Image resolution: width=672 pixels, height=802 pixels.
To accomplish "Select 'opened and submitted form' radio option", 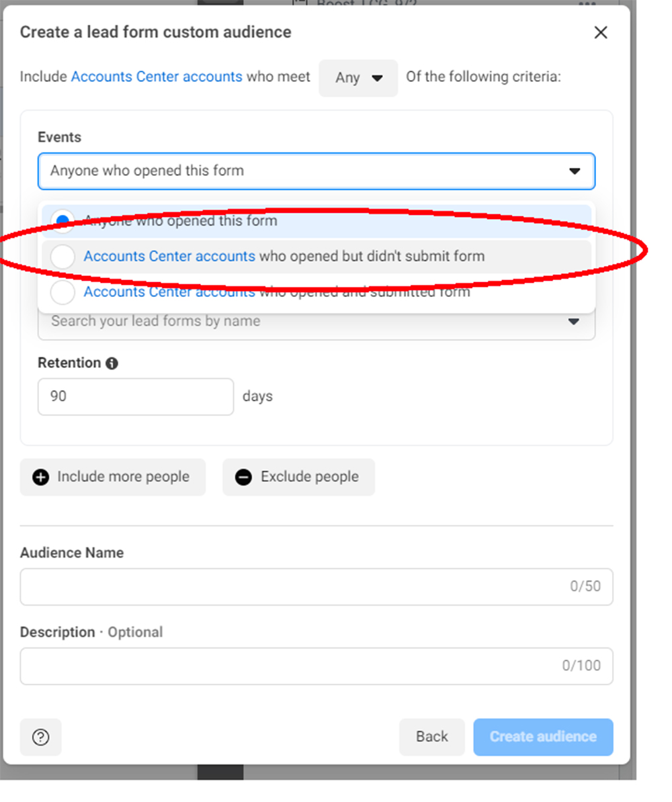I will [x=62, y=293].
